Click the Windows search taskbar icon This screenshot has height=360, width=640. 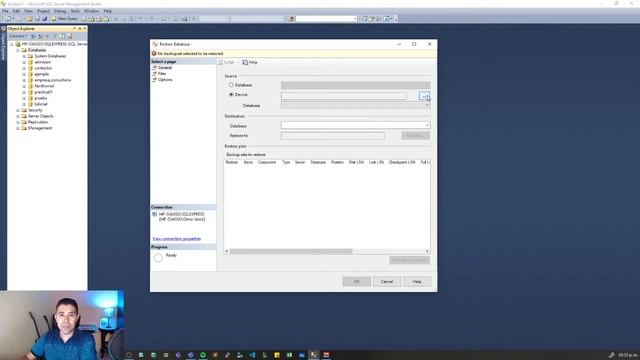129,355
